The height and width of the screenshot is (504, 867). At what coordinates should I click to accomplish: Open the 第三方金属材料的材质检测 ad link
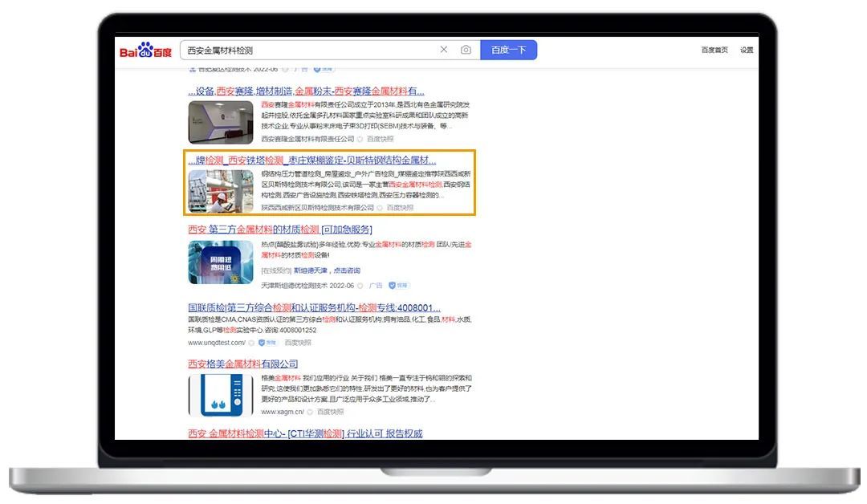(279, 230)
